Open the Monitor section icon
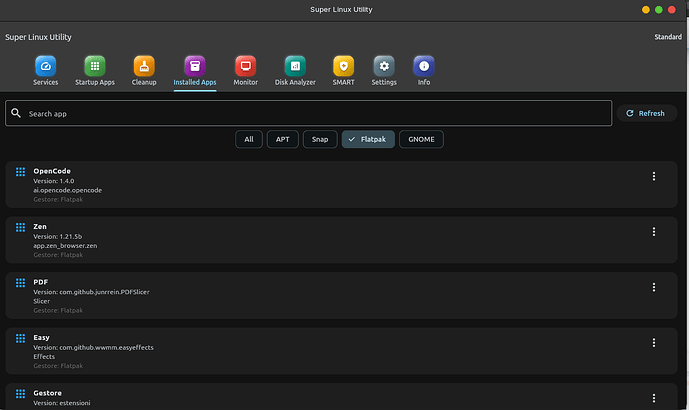This screenshot has width=689, height=410. pyautogui.click(x=246, y=66)
